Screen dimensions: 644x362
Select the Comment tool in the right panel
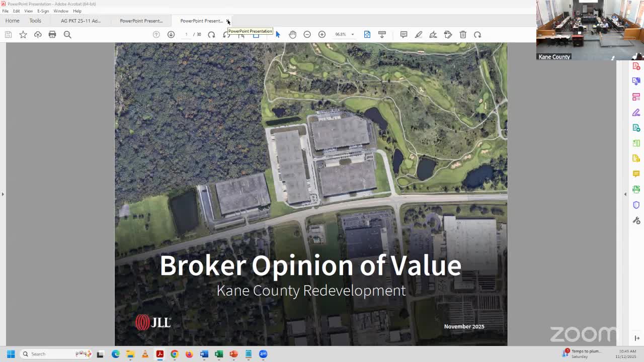point(636,173)
